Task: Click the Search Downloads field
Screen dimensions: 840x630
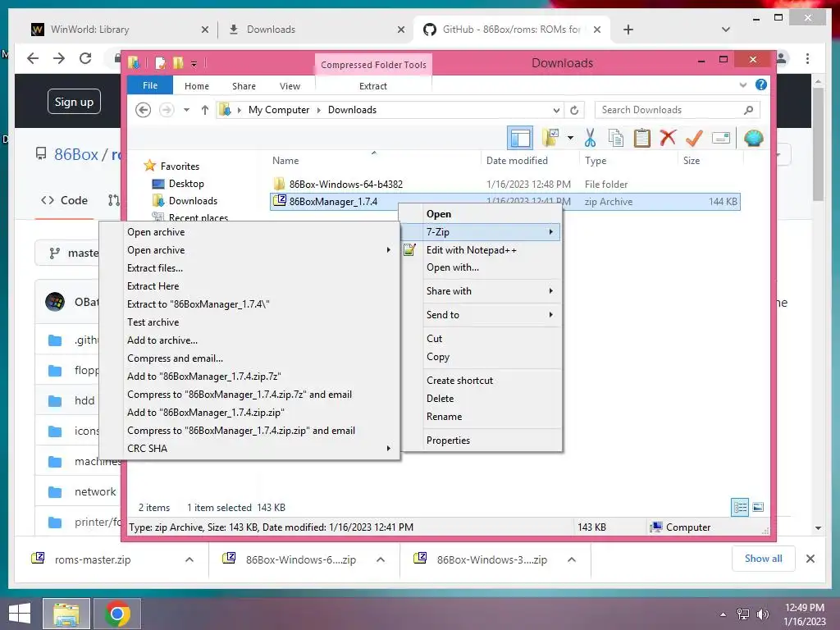Action: point(677,110)
